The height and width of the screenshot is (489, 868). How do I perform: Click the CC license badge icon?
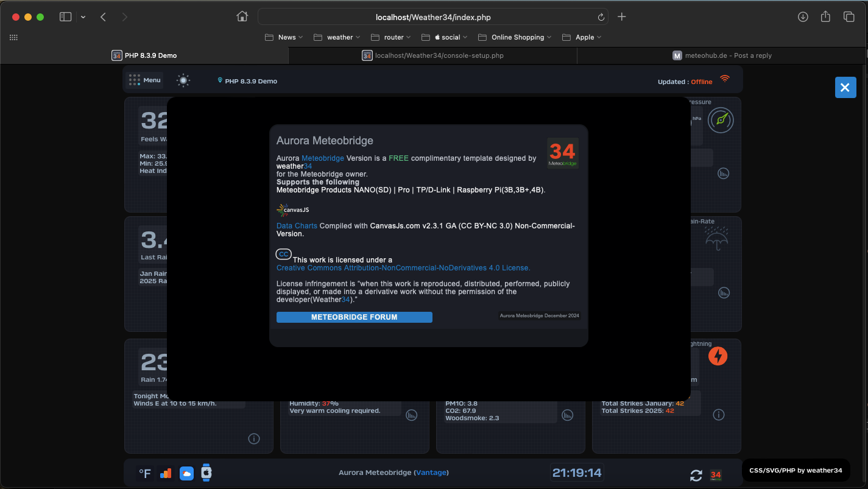pos(284,254)
